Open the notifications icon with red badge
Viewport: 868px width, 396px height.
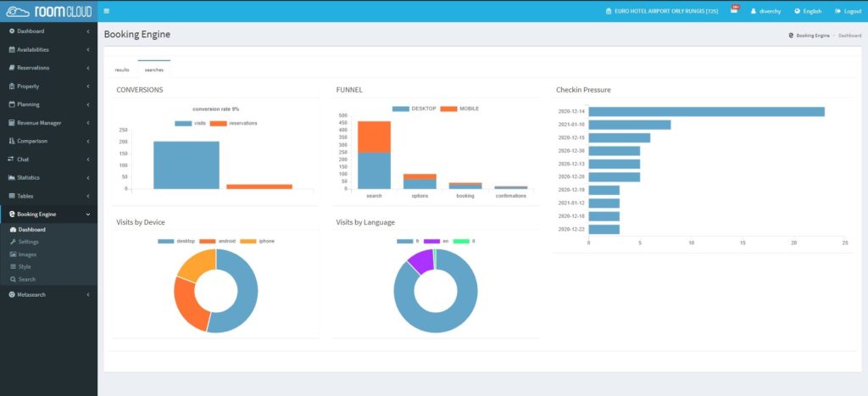pos(734,11)
